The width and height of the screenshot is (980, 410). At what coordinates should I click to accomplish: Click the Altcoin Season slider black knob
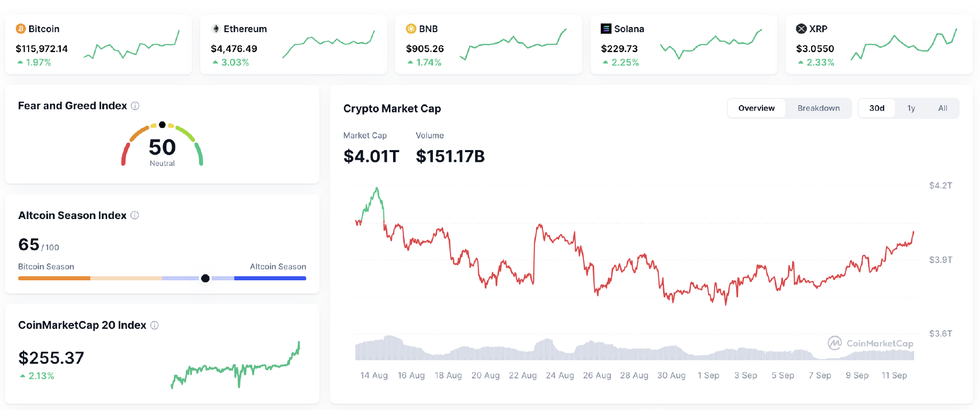point(205,278)
